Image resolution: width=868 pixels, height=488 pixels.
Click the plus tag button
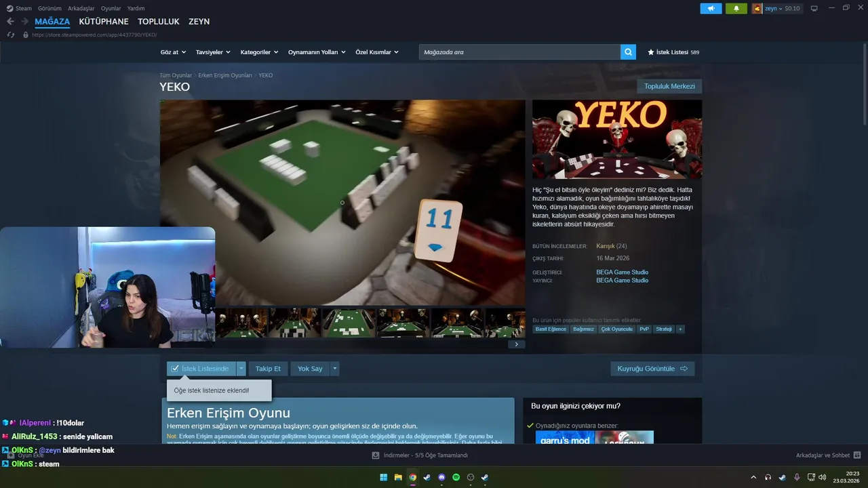click(680, 329)
